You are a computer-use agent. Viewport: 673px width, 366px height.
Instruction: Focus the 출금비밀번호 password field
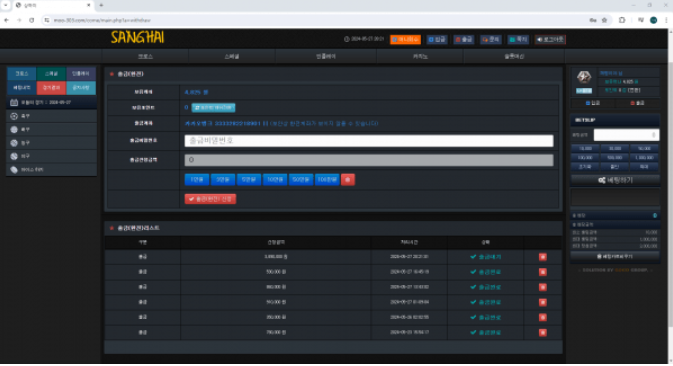[369, 141]
